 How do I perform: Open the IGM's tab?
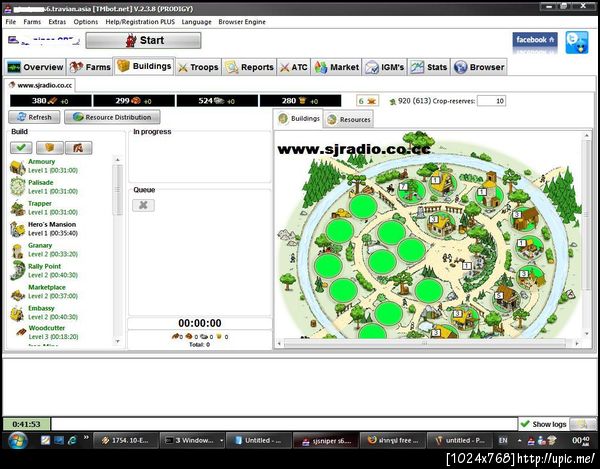(x=385, y=67)
